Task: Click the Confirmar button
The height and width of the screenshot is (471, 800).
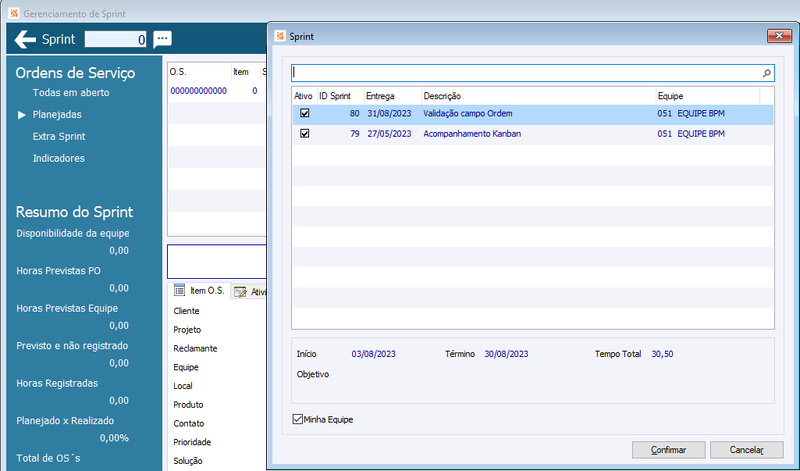Action: pyautogui.click(x=668, y=450)
